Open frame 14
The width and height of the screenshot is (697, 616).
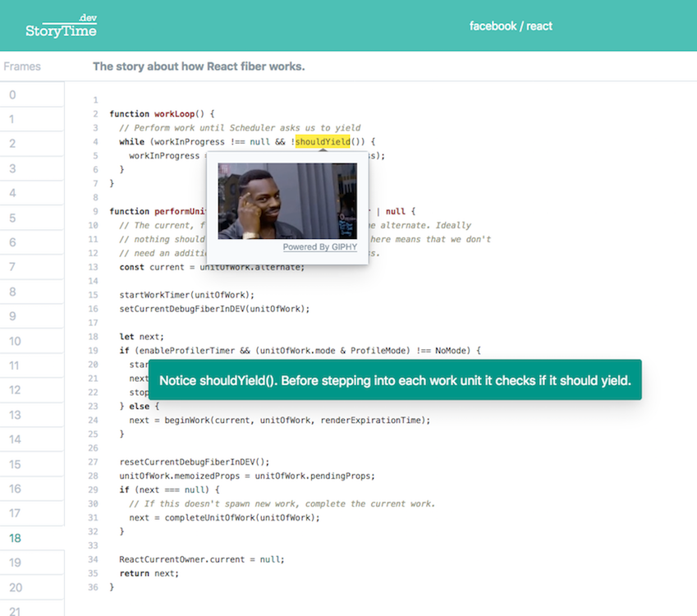click(x=32, y=439)
